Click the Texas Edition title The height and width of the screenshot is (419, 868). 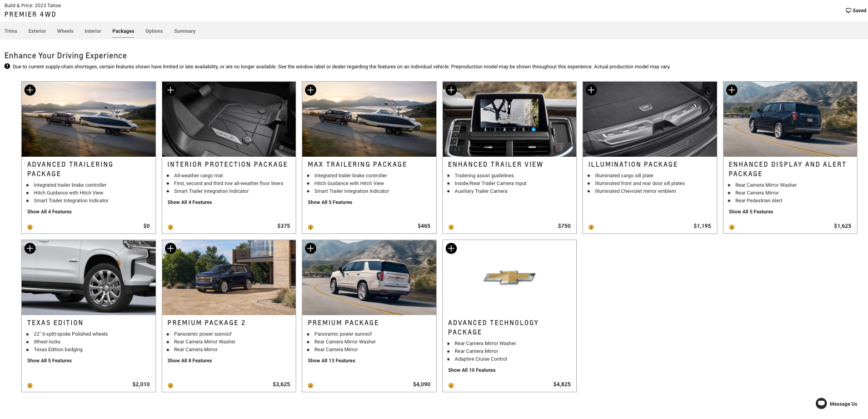coord(55,323)
